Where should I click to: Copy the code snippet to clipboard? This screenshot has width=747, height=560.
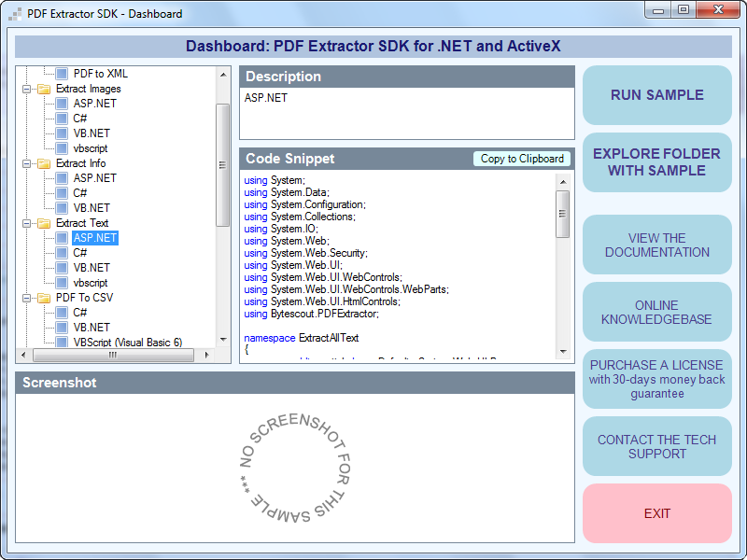click(522, 159)
